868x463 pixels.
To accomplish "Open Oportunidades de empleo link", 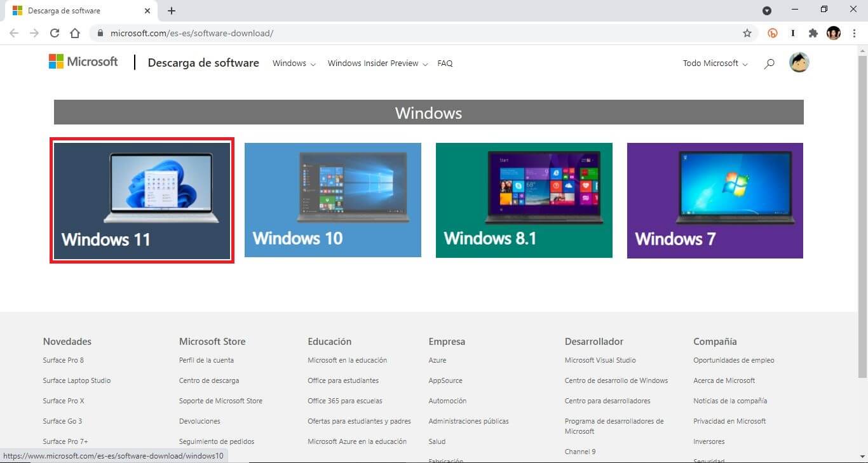I will (734, 360).
